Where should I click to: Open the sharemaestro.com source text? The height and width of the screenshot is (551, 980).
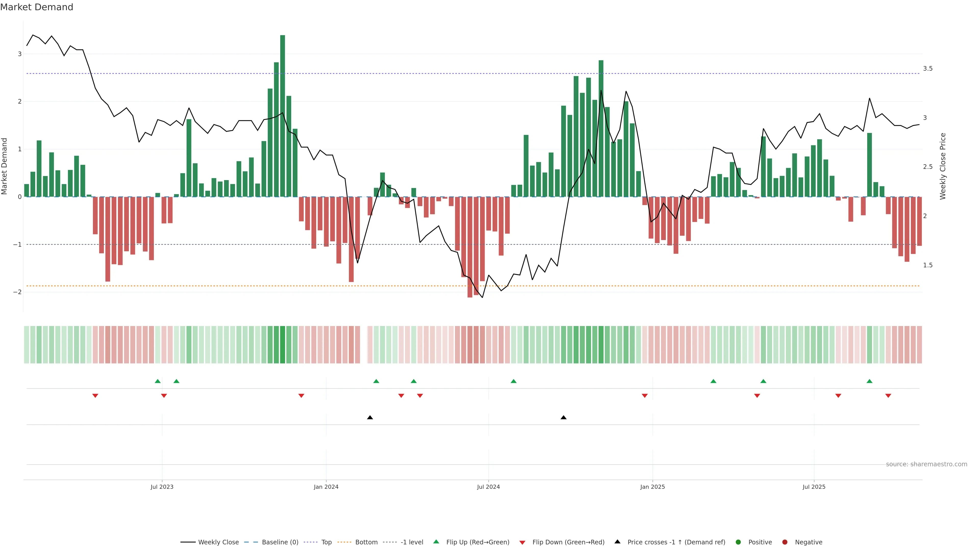[926, 464]
